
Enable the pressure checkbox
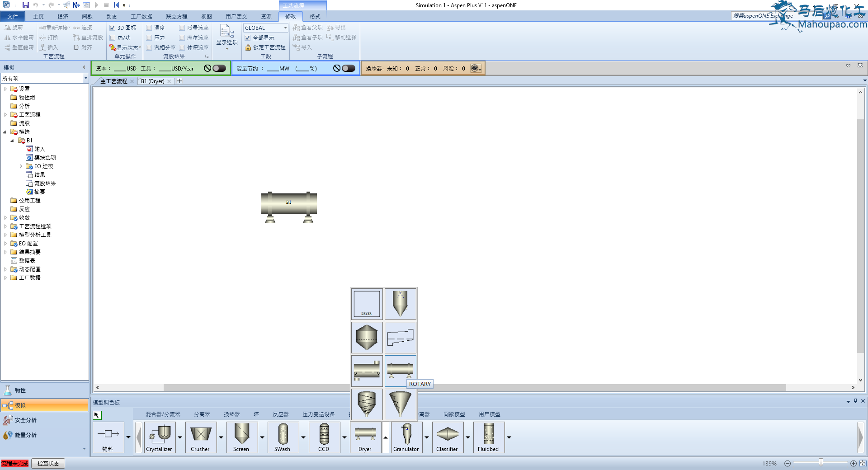tap(149, 38)
